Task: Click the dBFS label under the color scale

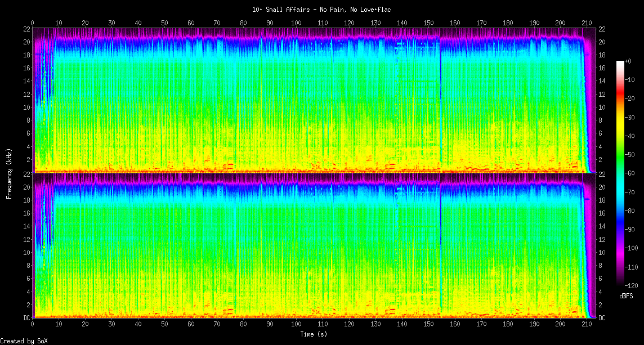Action: coord(626,295)
